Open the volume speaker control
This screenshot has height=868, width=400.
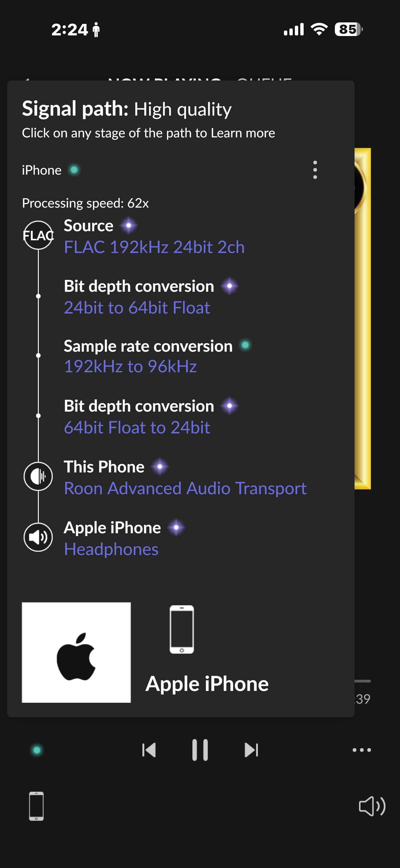point(371,806)
